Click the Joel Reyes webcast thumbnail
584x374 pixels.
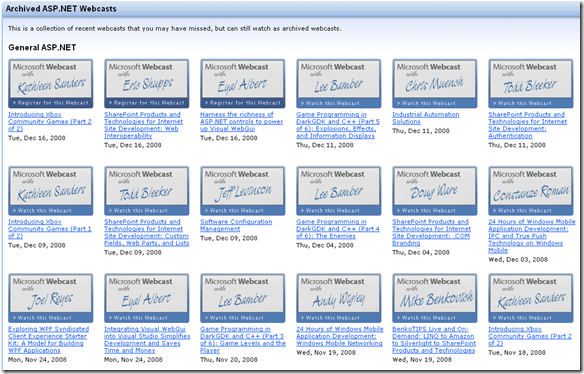(51, 298)
